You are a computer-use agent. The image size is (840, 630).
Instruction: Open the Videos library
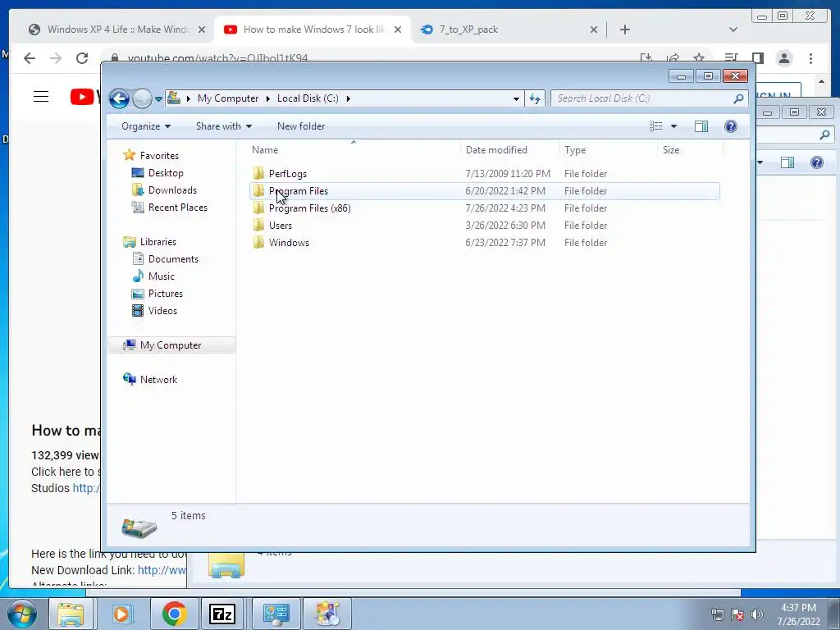coord(162,311)
